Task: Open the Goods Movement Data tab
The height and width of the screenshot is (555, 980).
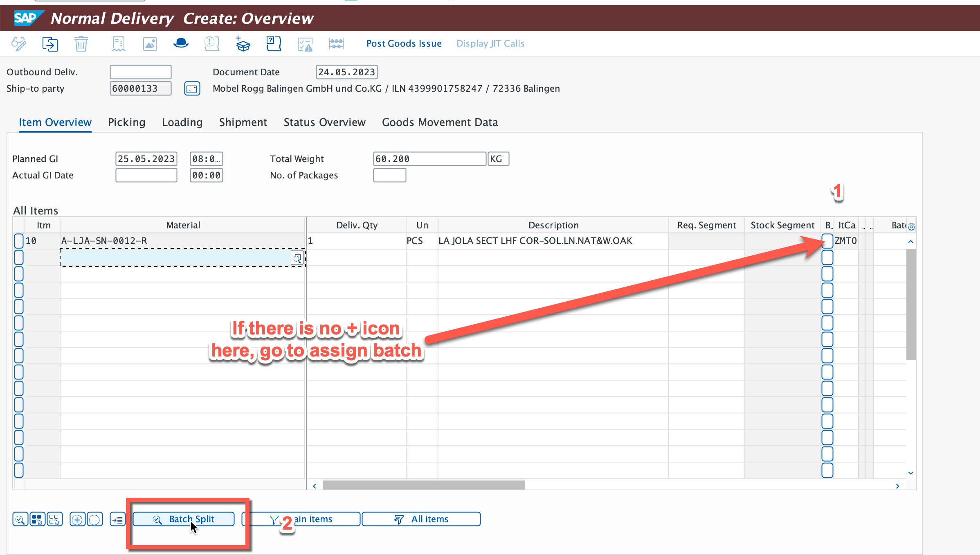Action: pyautogui.click(x=440, y=122)
